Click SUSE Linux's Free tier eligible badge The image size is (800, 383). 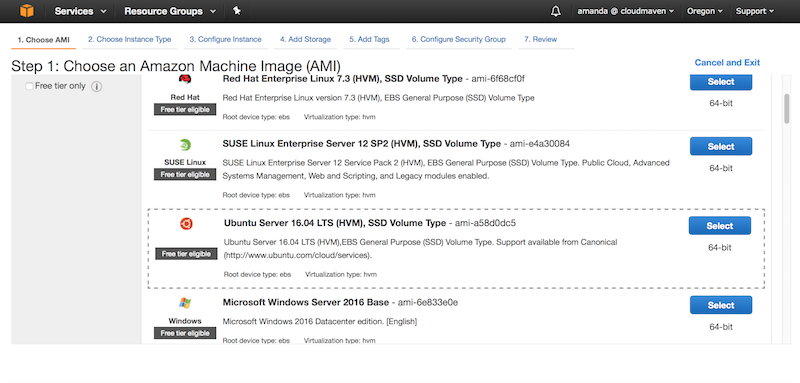click(185, 174)
